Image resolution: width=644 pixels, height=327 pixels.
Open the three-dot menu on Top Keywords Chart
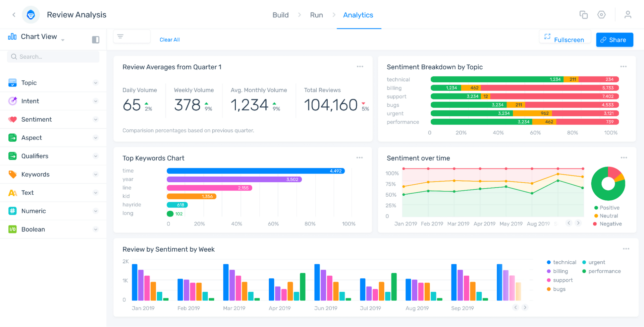pos(359,158)
